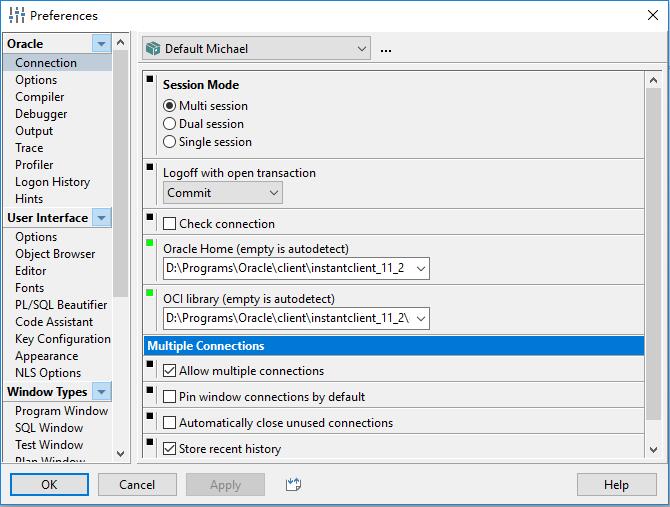Select PL/SQL Beautifier in the sidebar
Viewport: 670px width, 507px height.
(61, 305)
